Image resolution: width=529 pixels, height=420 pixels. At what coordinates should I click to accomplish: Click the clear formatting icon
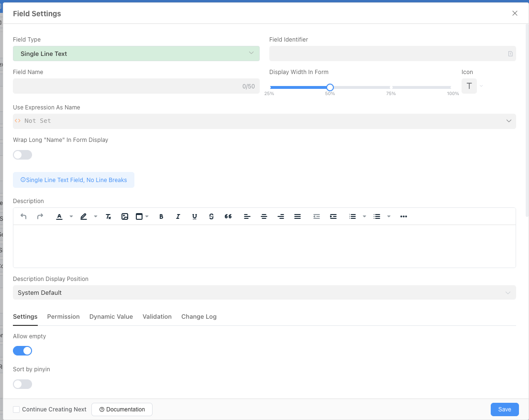(109, 216)
